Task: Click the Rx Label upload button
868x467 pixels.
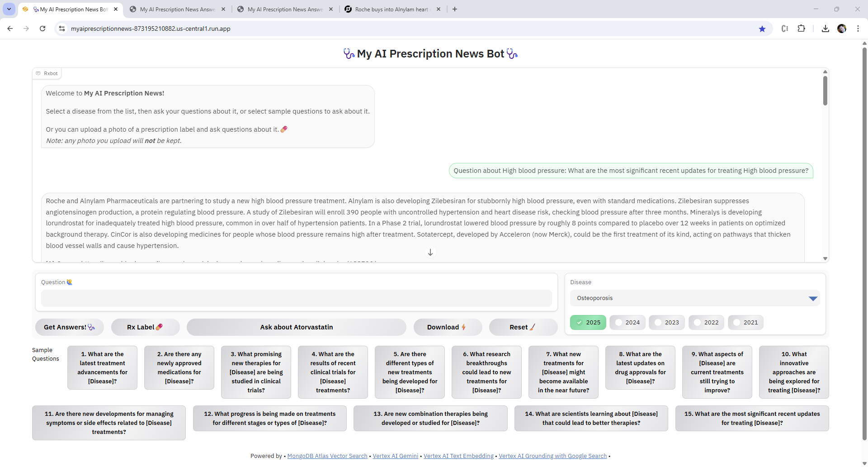Action: (145, 327)
